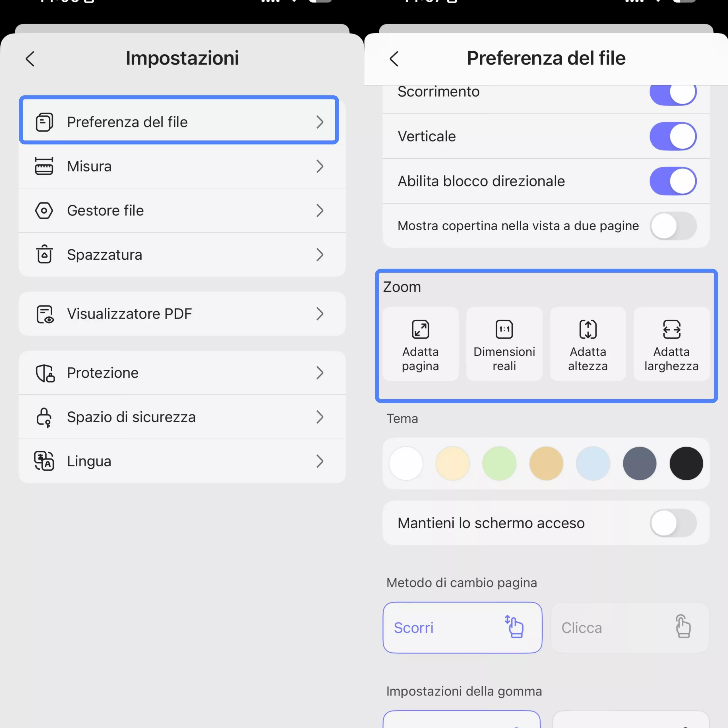Choose the light green theme color
The height and width of the screenshot is (728, 728).
[499, 463]
